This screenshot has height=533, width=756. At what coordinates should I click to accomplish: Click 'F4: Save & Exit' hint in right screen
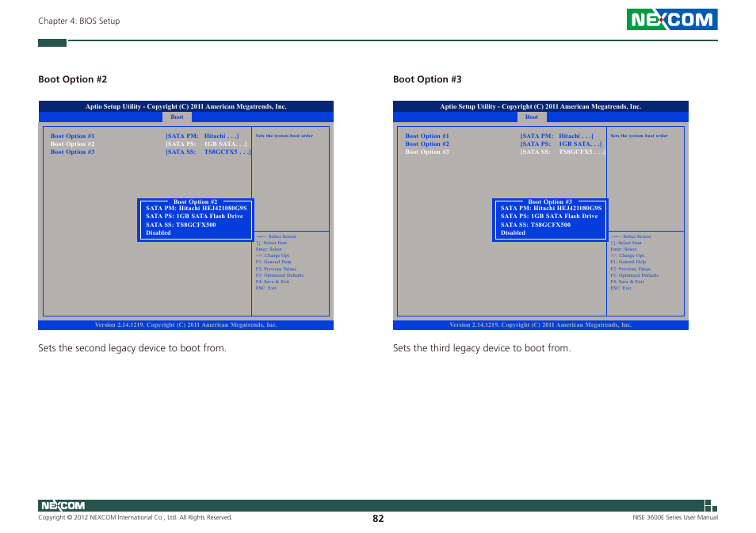(x=628, y=282)
